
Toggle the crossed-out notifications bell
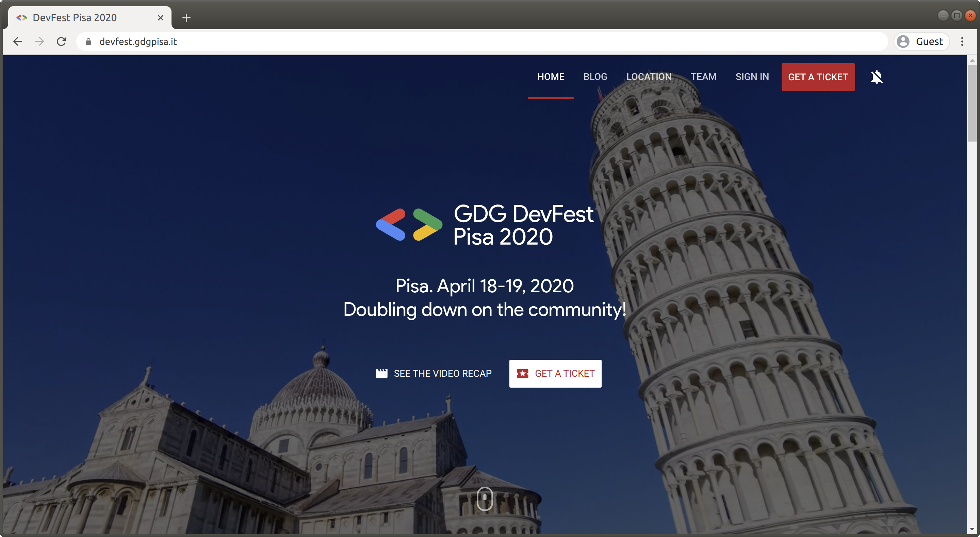click(x=877, y=77)
